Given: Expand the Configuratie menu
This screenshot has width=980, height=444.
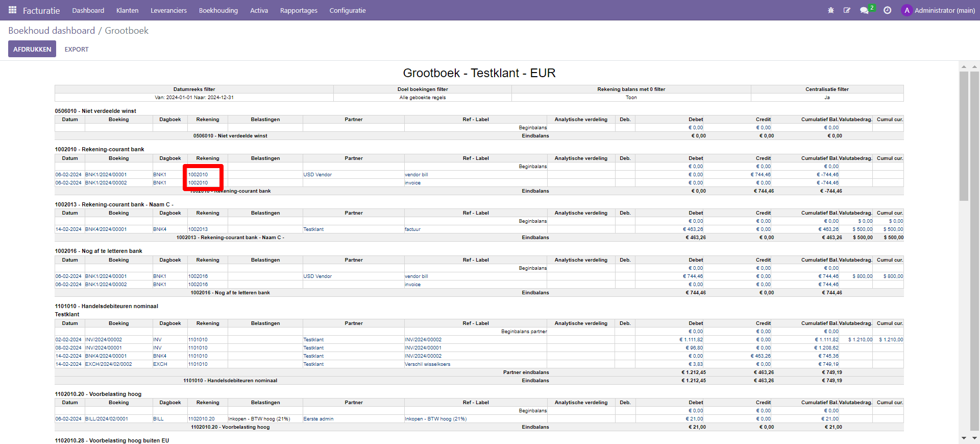Looking at the screenshot, I should tap(347, 10).
